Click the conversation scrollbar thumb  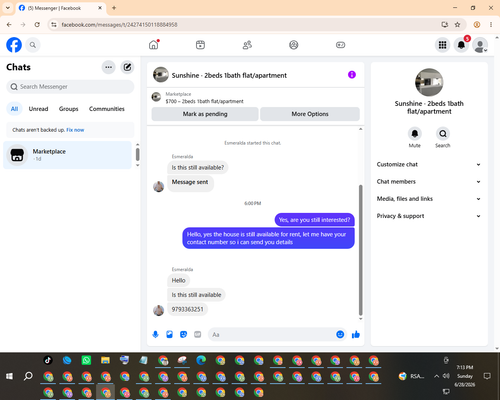pos(360,250)
